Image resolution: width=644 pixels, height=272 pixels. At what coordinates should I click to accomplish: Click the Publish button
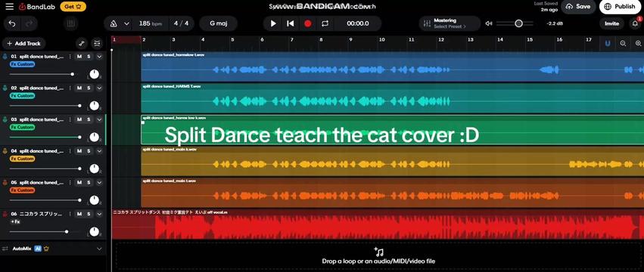point(620,7)
